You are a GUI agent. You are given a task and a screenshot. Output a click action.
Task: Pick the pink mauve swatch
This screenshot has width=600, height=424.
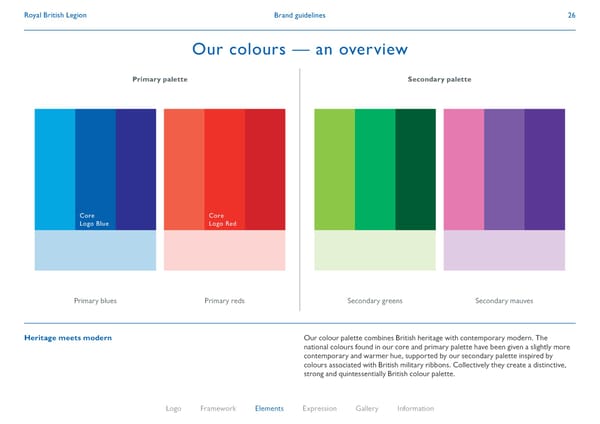(464, 170)
